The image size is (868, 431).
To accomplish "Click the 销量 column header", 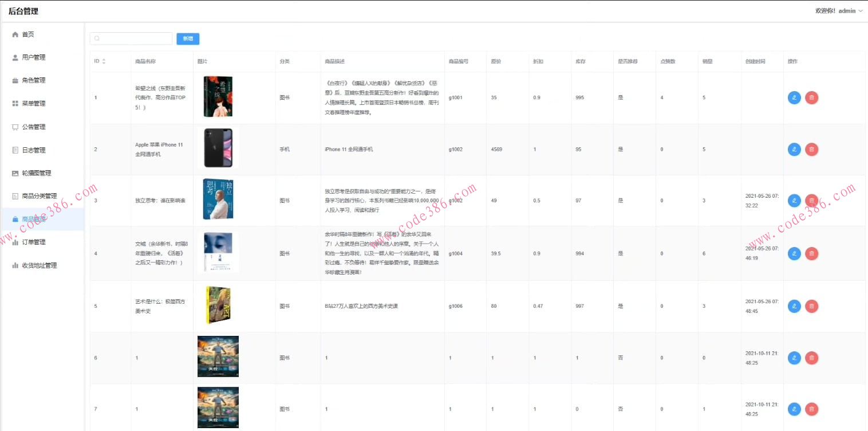I will click(x=708, y=61).
